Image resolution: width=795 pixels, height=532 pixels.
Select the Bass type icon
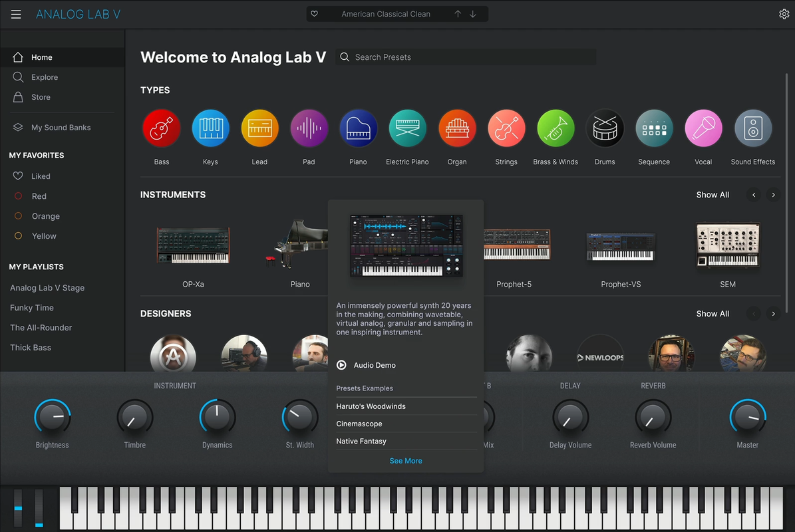coord(161,128)
